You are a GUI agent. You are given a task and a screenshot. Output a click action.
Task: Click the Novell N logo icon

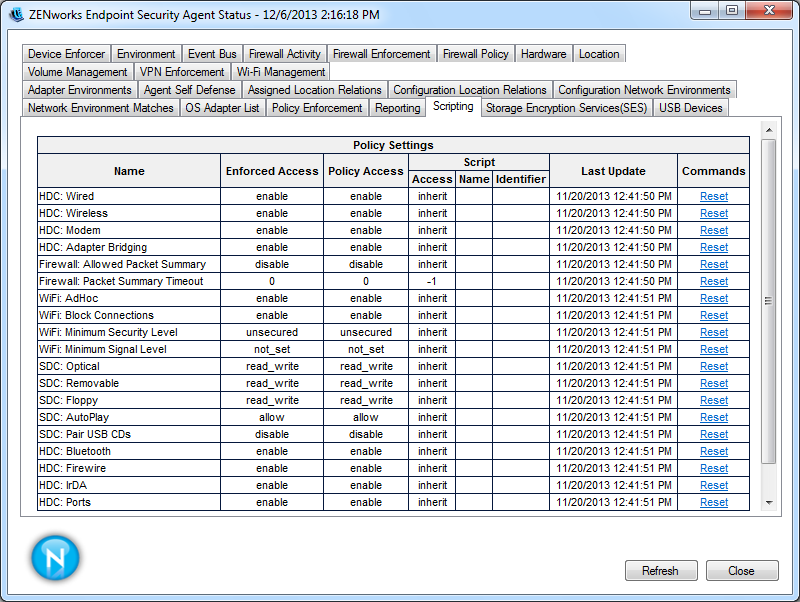tap(55, 558)
